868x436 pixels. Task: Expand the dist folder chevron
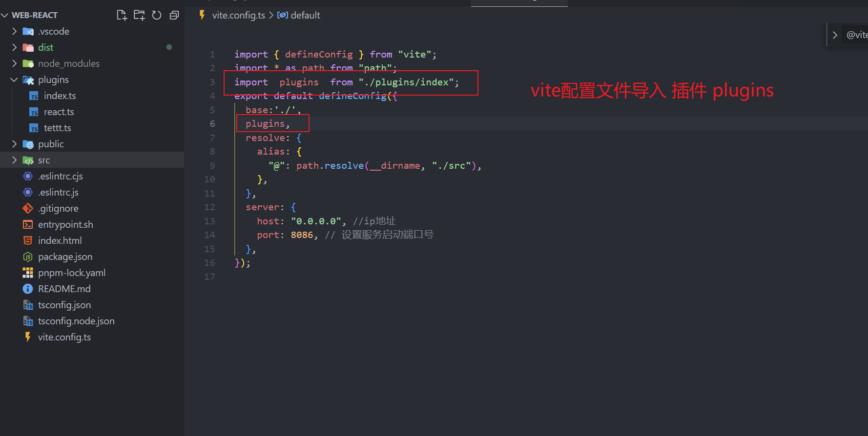pyautogui.click(x=14, y=47)
